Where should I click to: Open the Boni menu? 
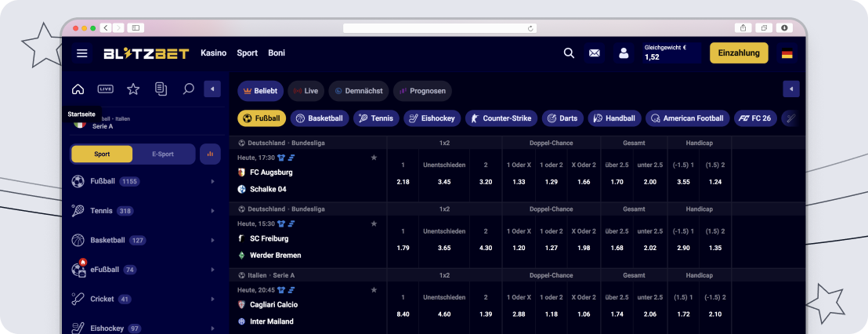click(x=277, y=53)
